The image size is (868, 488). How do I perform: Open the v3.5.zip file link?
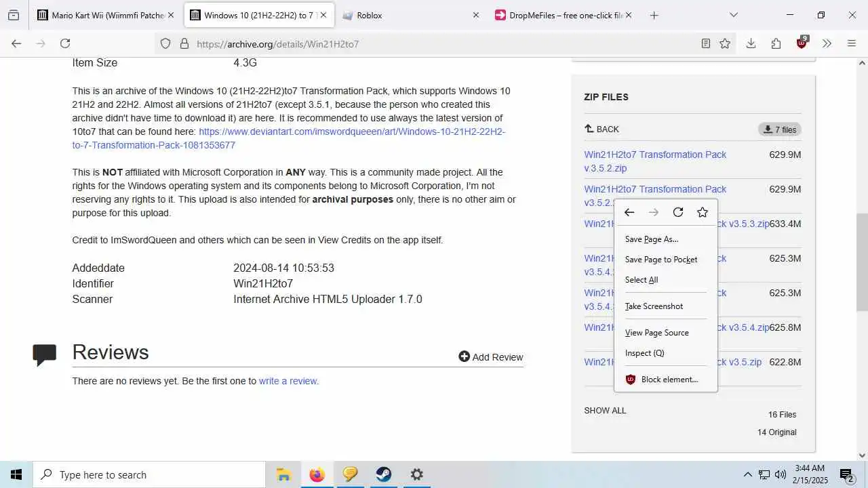point(739,362)
